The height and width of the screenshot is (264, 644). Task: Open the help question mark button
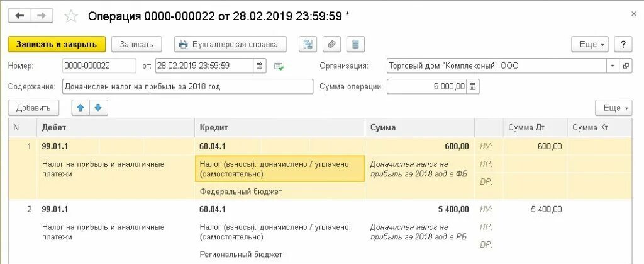tap(623, 44)
